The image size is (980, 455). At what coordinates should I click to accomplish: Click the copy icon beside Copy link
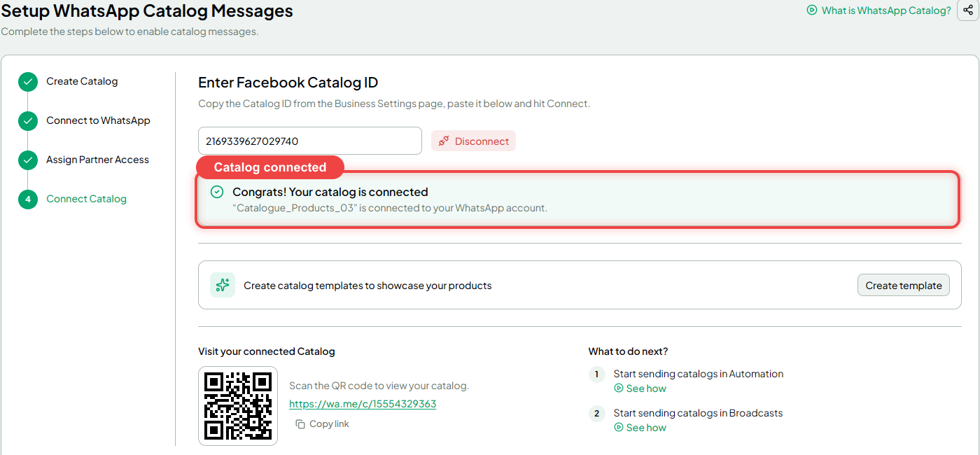[300, 424]
